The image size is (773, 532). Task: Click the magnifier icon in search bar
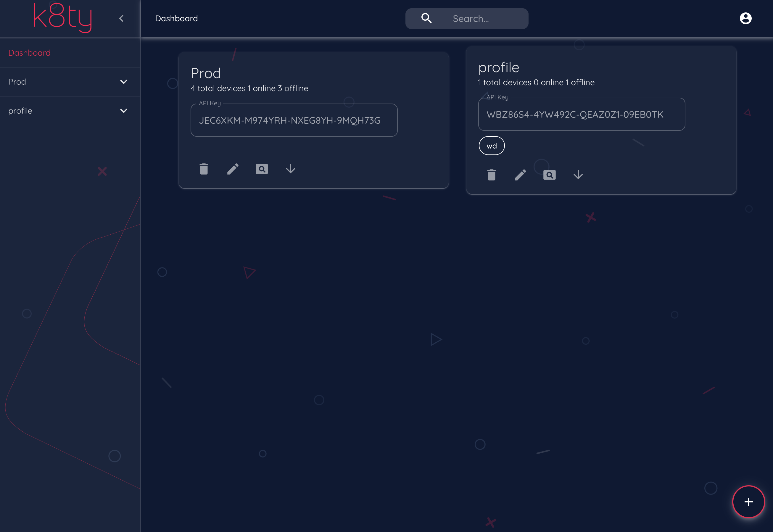pos(426,18)
